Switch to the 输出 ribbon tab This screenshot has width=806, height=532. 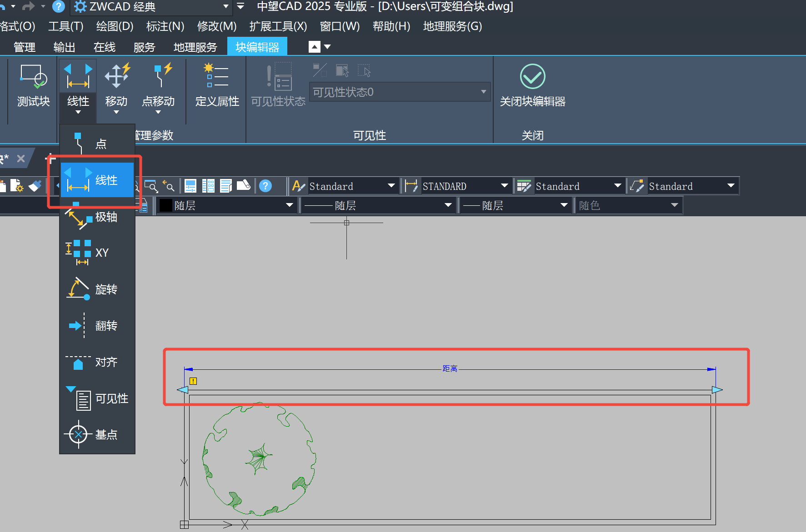64,47
